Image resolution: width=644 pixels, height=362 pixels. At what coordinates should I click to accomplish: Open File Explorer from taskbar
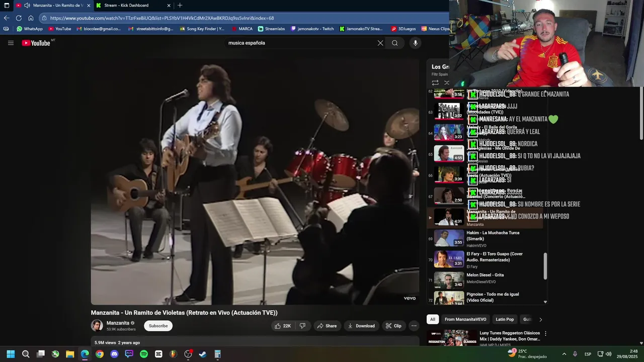point(70,354)
